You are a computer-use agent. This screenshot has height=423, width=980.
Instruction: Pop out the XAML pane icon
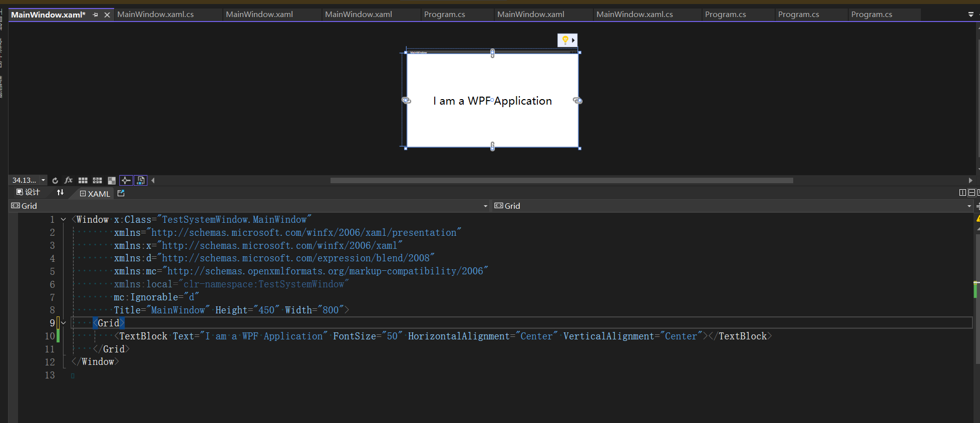[x=121, y=193]
